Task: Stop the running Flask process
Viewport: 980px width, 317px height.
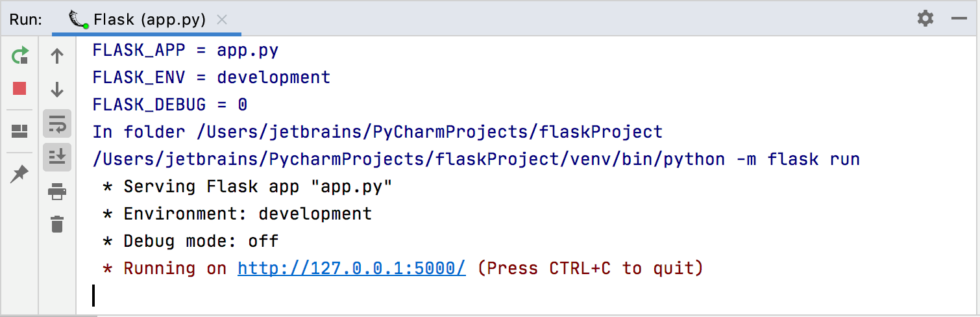Action: (20, 88)
